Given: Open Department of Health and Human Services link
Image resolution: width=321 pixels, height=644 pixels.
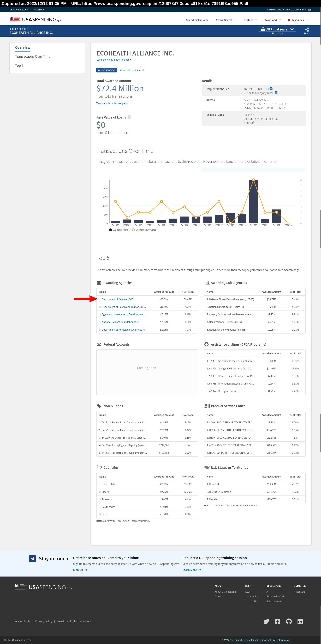Looking at the screenshot, I should click(x=122, y=307).
